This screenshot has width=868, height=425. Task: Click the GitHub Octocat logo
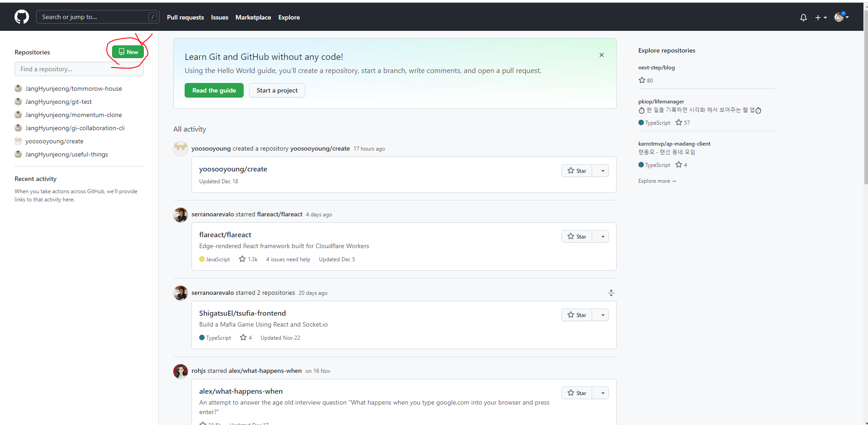coord(22,17)
